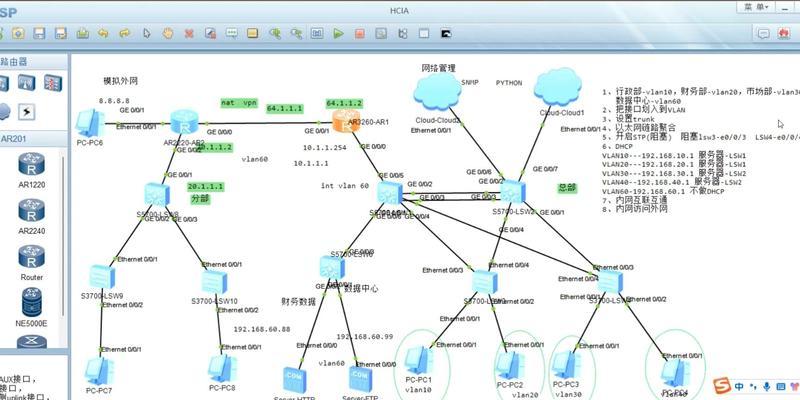Pick the generic Router device

(x=32, y=263)
